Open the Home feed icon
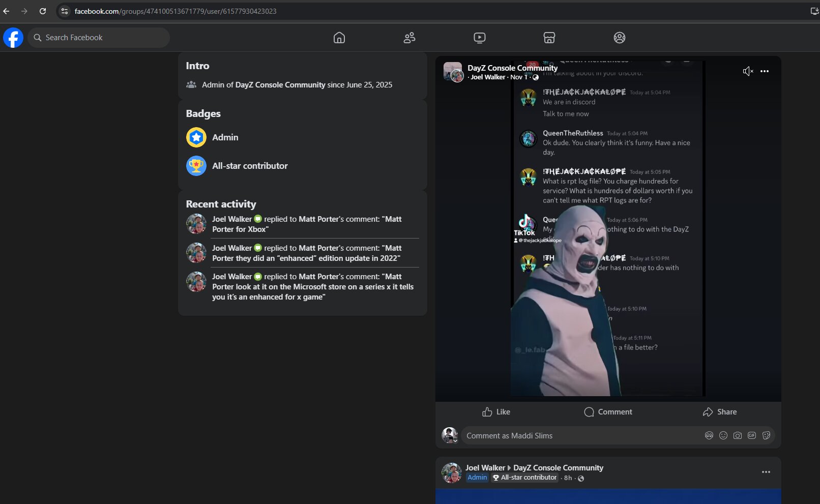820x504 pixels. pos(339,38)
